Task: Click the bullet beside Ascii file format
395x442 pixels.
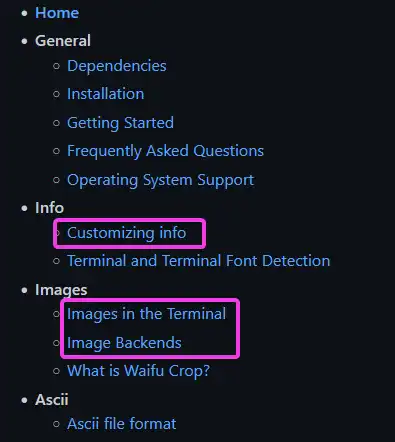Action: (56, 424)
